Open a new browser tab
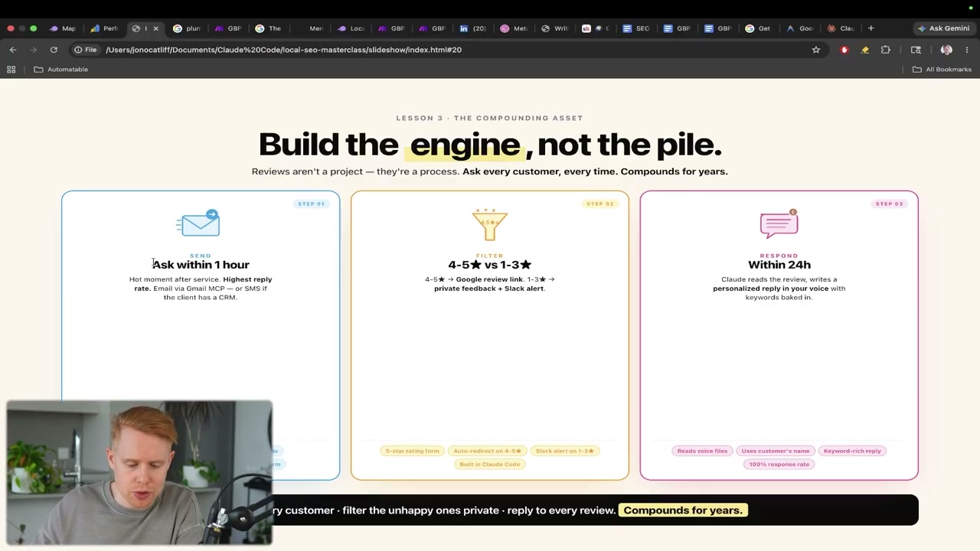The image size is (980, 551). [871, 28]
